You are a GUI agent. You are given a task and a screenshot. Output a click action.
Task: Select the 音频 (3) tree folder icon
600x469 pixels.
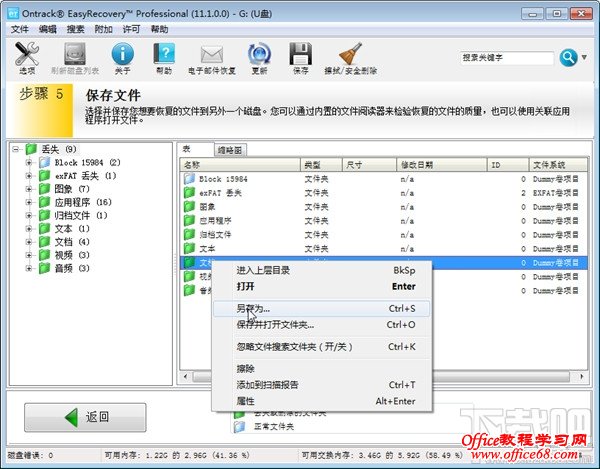pyautogui.click(x=44, y=268)
